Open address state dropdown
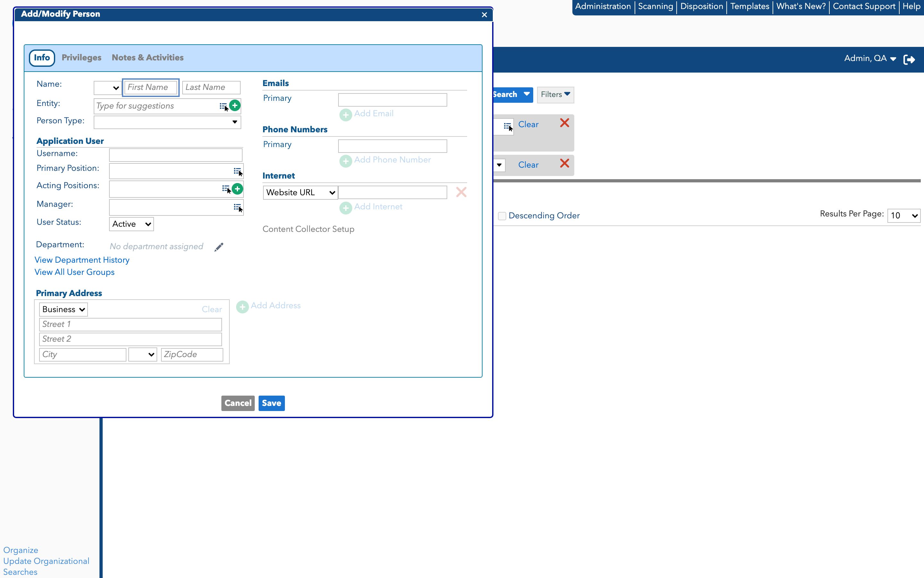 tap(143, 355)
